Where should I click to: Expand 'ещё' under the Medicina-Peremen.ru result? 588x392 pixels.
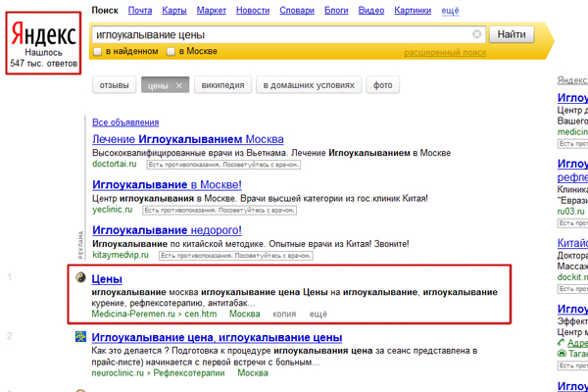pyautogui.click(x=318, y=314)
